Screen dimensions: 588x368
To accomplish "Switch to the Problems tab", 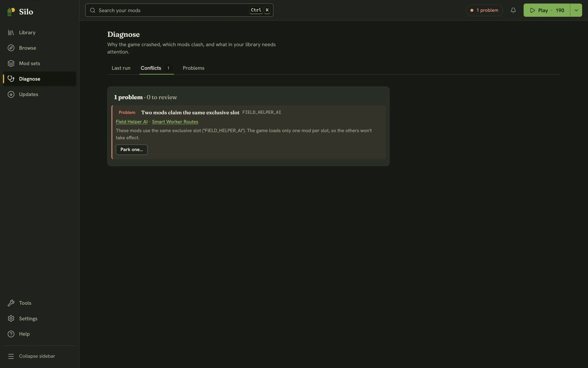I will [x=193, y=68].
